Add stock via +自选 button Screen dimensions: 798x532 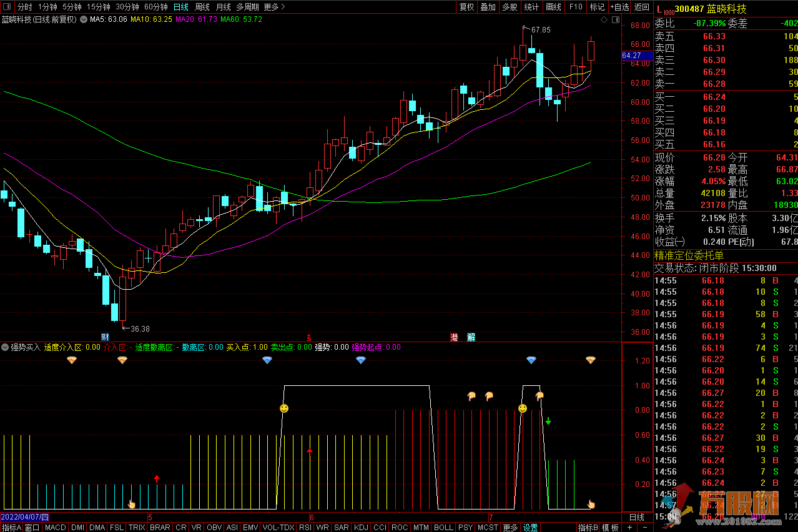(619, 7)
